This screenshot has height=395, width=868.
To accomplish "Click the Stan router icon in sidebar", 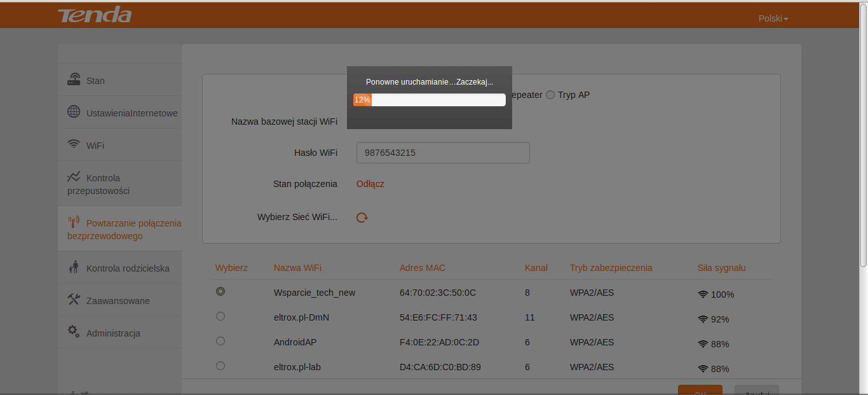I will (x=74, y=80).
